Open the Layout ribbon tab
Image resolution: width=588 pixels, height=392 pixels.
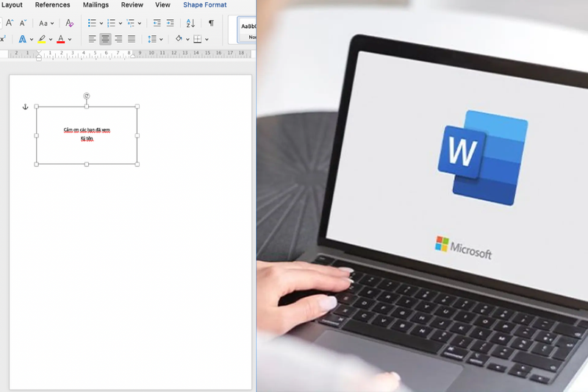(12, 5)
